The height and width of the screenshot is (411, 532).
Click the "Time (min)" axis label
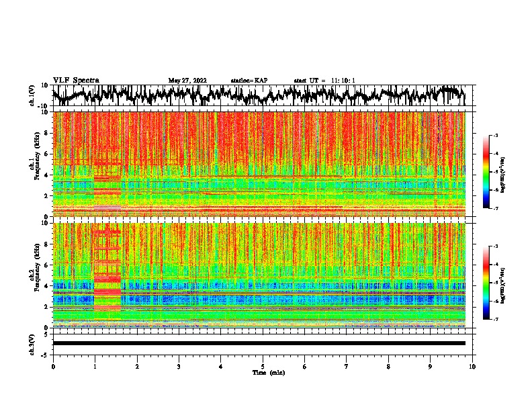pos(269,373)
